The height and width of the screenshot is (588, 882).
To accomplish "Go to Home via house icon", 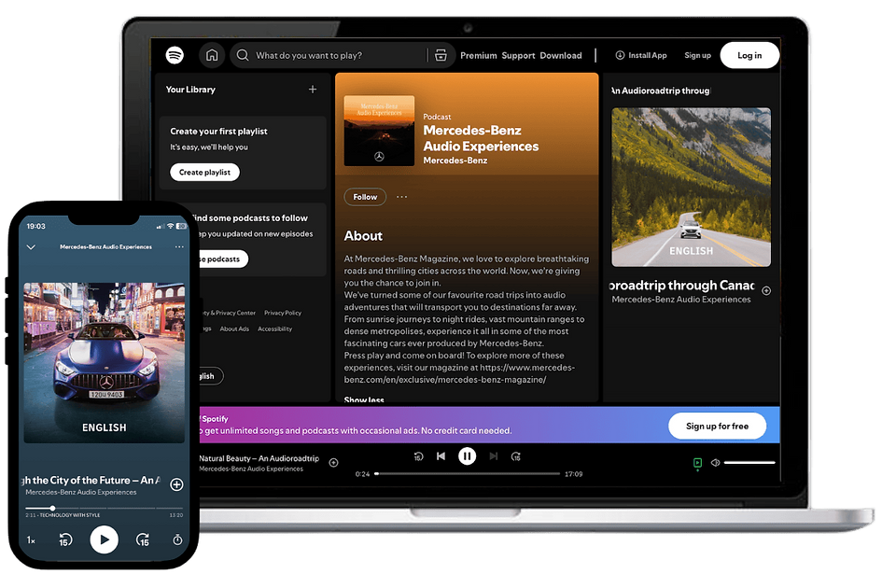I will (x=212, y=55).
